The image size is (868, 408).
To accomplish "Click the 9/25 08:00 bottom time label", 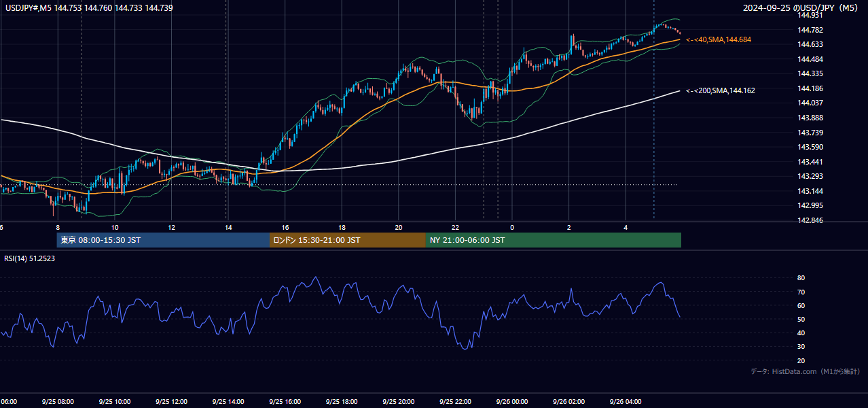I will click(58, 402).
